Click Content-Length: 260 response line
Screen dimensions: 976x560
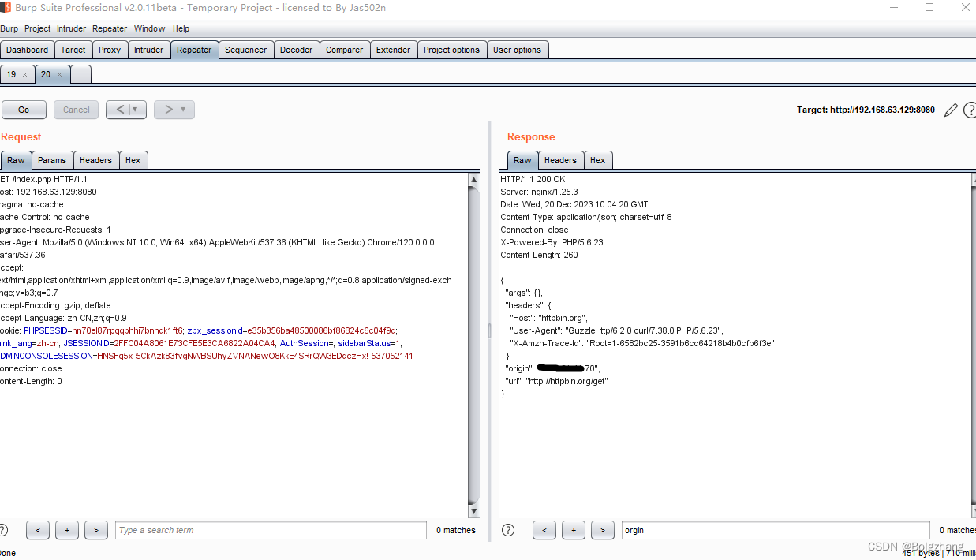[x=539, y=255]
